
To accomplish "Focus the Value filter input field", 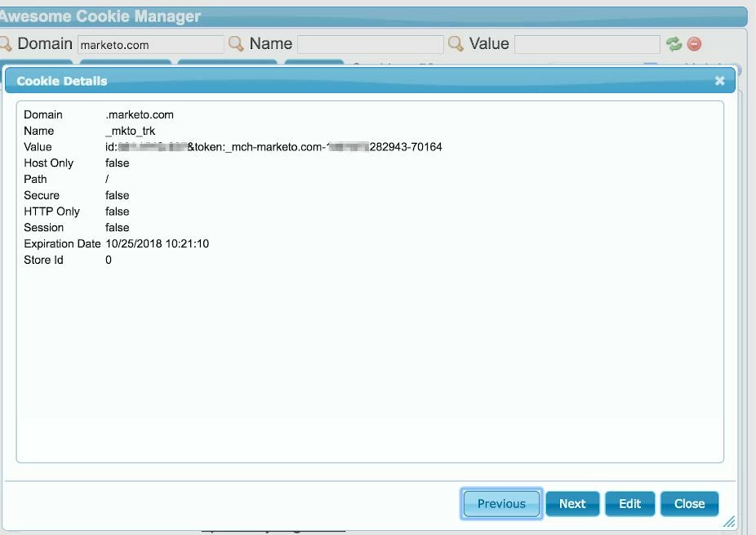I will [587, 44].
